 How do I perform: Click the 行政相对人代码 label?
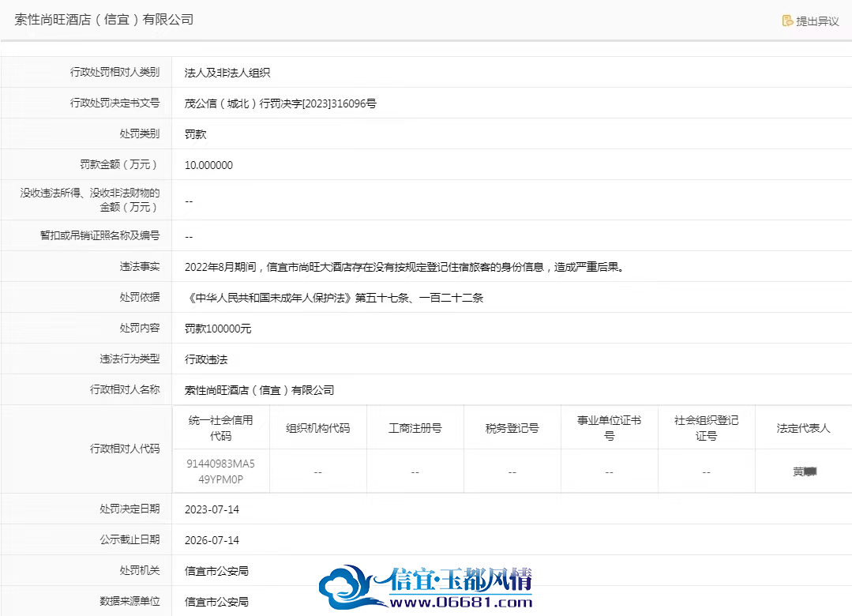[x=125, y=449]
